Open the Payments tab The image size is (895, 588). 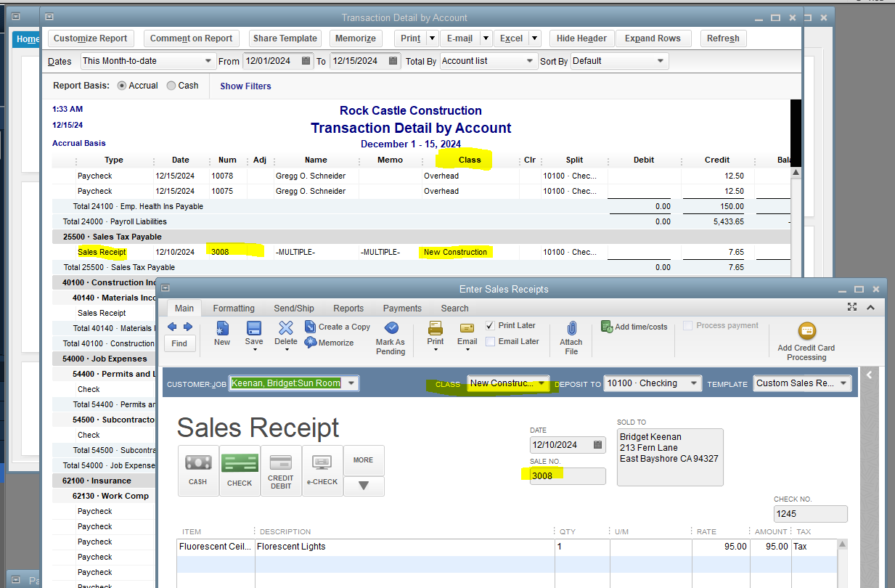(x=402, y=309)
